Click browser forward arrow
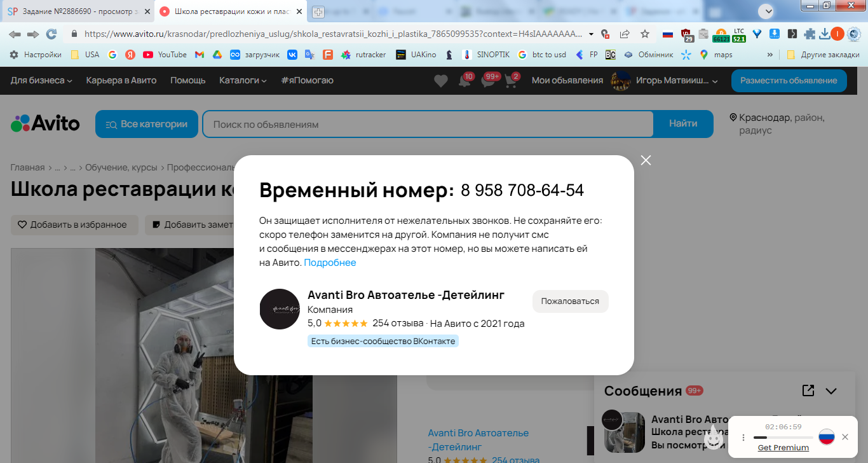Screen dimensions: 868x463 point(33,34)
